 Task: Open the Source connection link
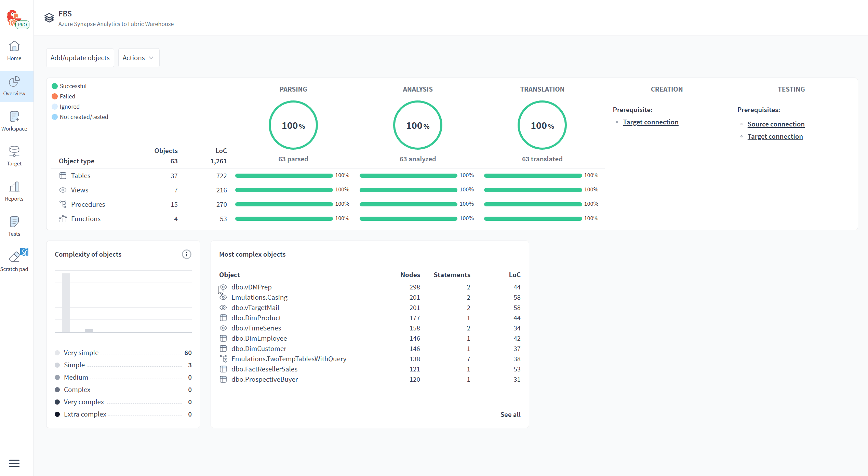click(x=776, y=124)
